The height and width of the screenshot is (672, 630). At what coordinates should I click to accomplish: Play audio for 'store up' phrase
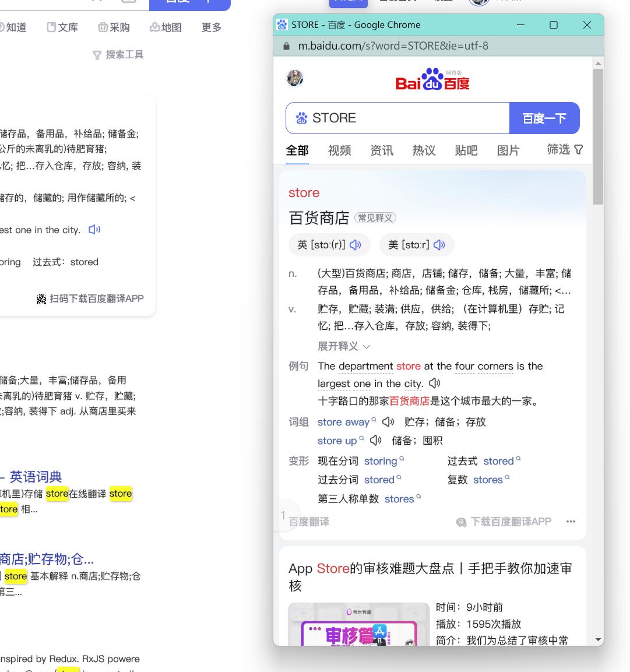pos(376,441)
